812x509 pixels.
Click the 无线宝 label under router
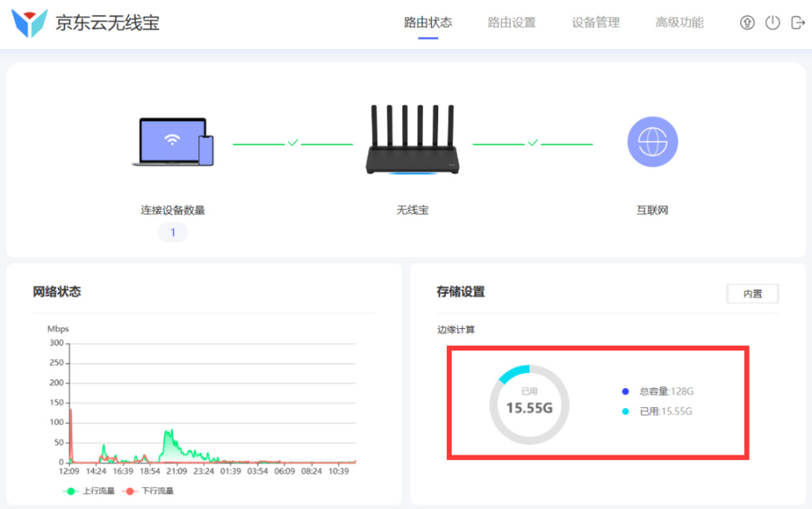[x=412, y=210]
